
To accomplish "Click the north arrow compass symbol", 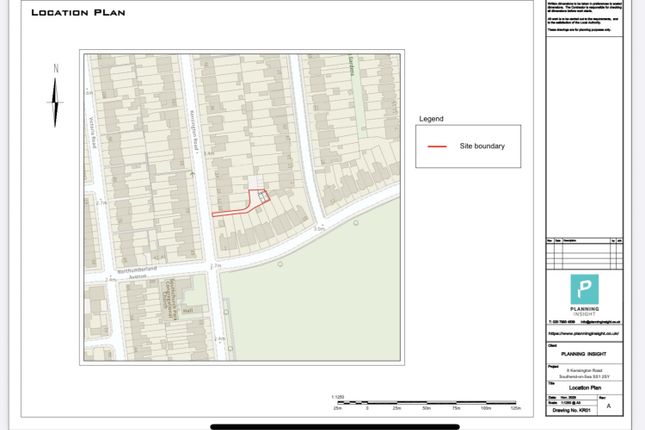I will 55,102.
